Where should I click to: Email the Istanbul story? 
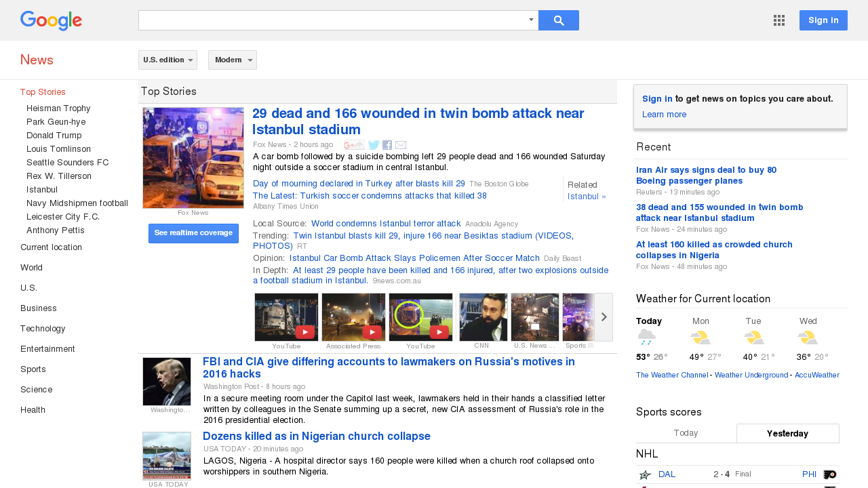coord(401,145)
